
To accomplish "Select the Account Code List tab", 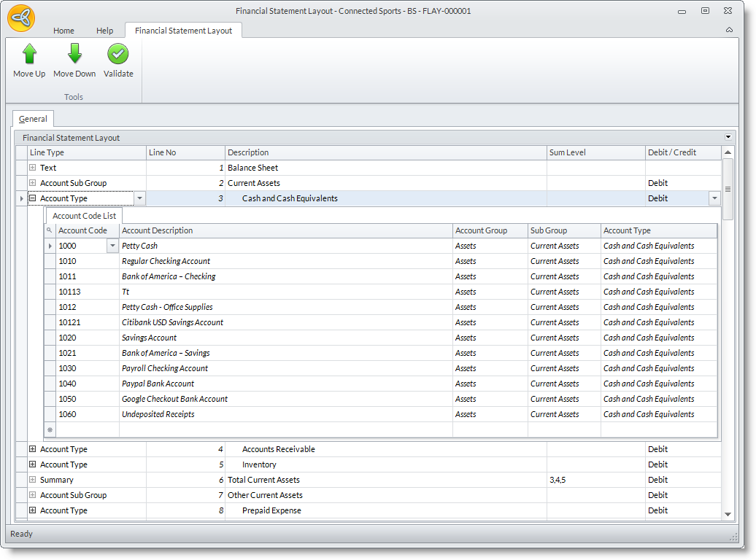I will point(84,216).
